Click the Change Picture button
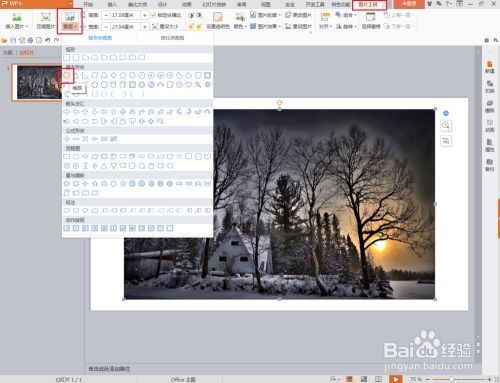This screenshot has width=500, height=383. click(x=298, y=15)
